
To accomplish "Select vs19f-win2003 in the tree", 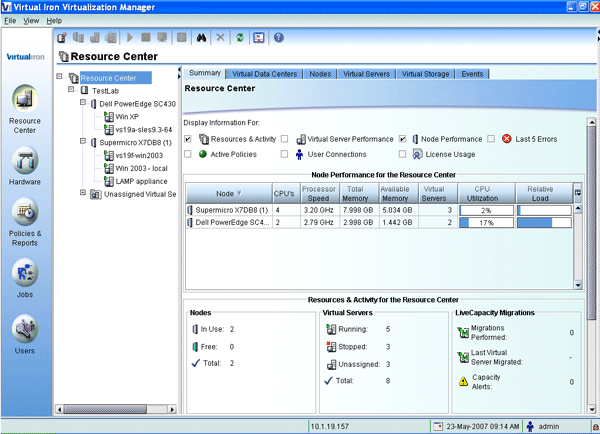I will coord(139,155).
